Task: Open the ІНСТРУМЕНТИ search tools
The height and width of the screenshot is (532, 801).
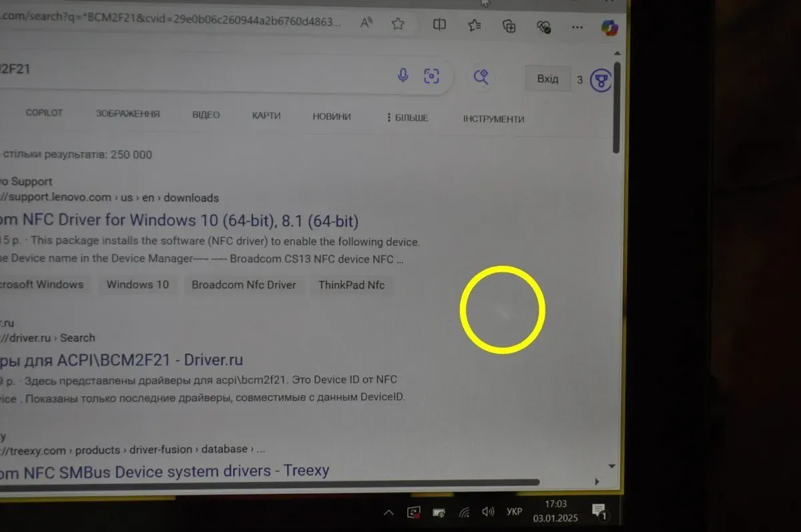Action: 493,119
